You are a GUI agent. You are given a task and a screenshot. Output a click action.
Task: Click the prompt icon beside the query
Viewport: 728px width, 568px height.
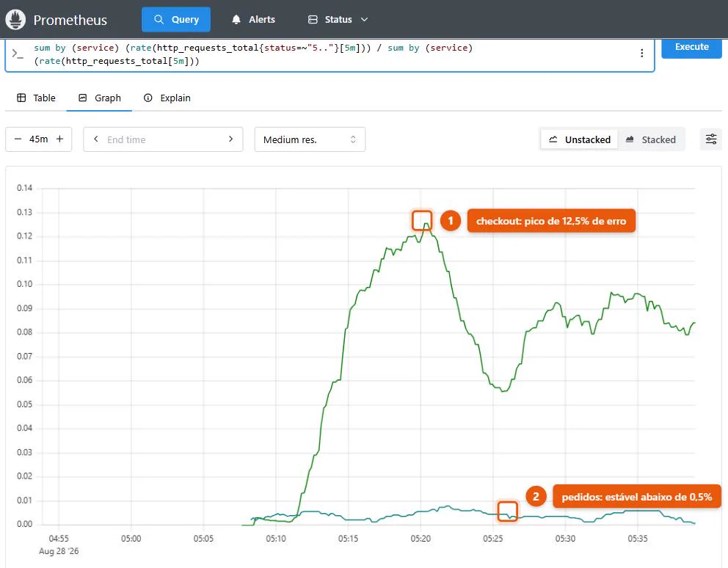(18, 54)
